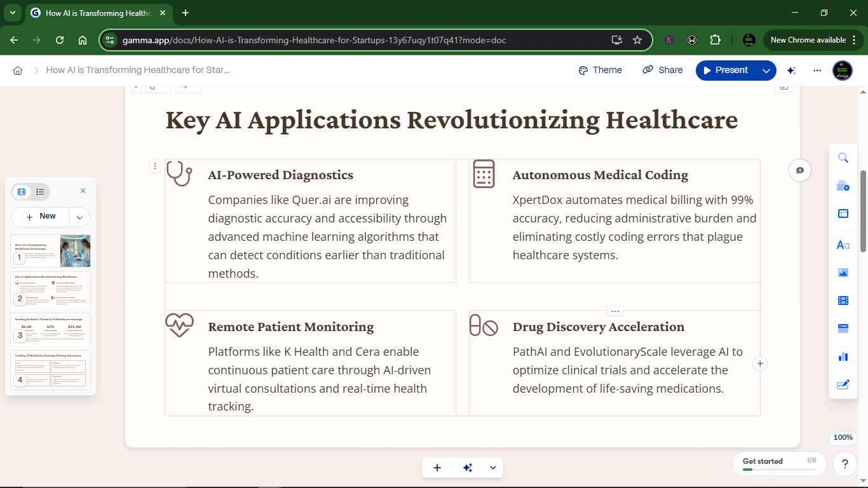Open the block options handle beside AI-Powered Diagnostics
This screenshot has width=868, height=488.
point(154,166)
